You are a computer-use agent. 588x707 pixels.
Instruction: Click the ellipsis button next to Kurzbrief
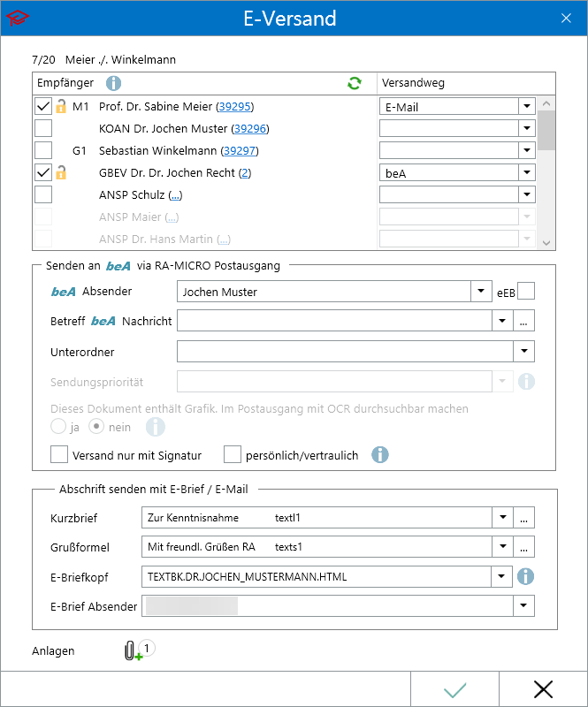point(524,517)
